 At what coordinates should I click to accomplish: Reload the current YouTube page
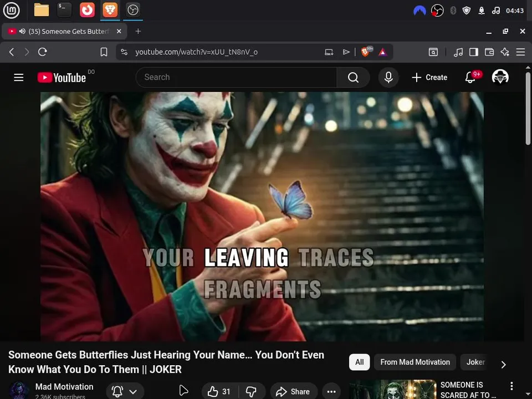43,52
